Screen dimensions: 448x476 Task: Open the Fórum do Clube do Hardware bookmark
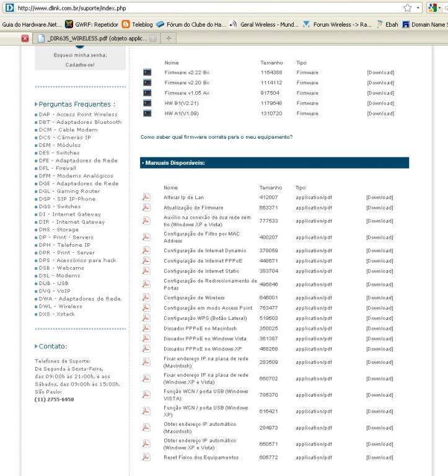pos(191,24)
